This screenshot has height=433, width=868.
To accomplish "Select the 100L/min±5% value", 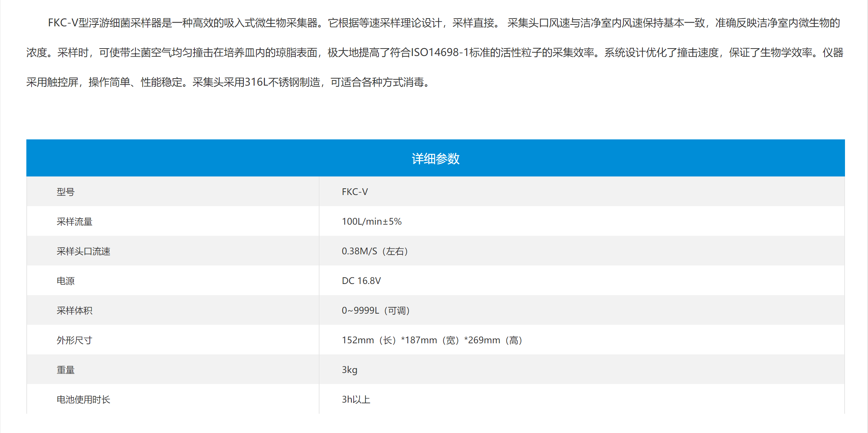I will point(371,221).
